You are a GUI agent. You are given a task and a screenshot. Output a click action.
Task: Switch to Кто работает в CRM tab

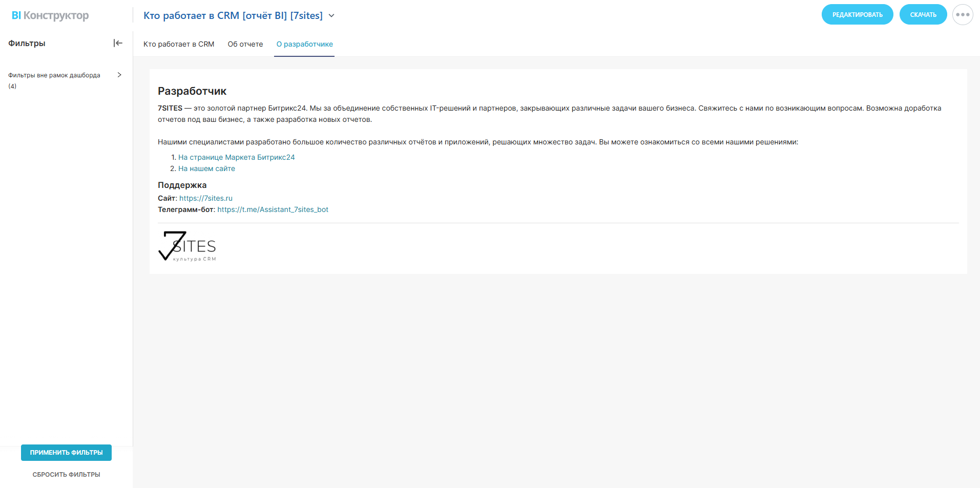pos(179,44)
